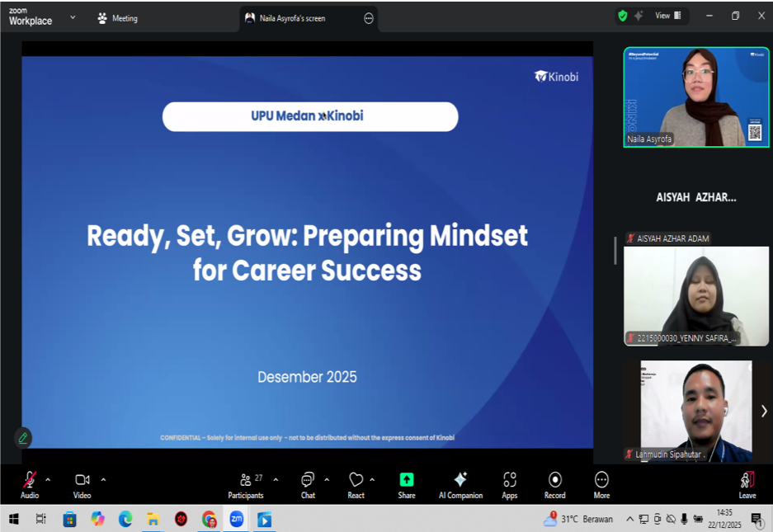Turn on camera with Video button

click(x=82, y=481)
